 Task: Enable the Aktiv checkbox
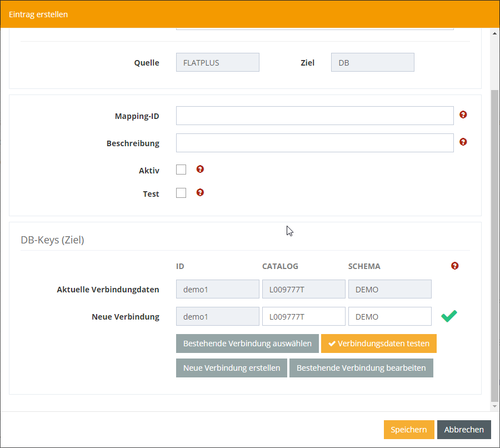tap(181, 170)
